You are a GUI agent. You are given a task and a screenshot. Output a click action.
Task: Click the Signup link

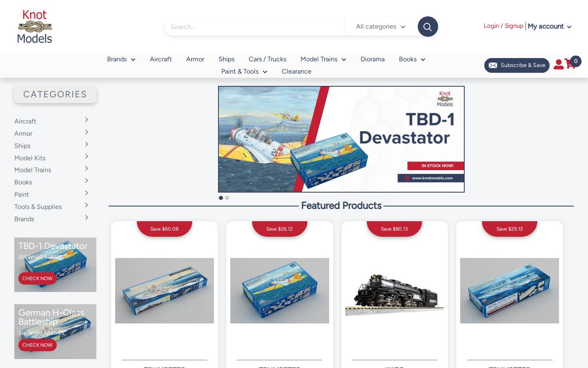514,26
